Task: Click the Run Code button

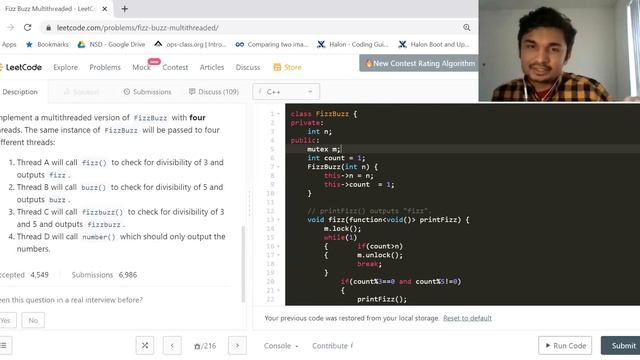Action: point(565,346)
